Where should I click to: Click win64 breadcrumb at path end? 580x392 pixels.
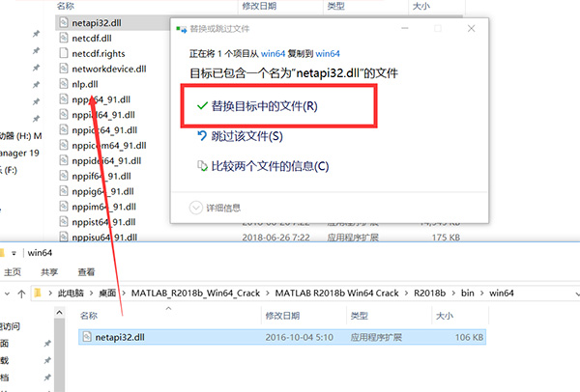[501, 294]
